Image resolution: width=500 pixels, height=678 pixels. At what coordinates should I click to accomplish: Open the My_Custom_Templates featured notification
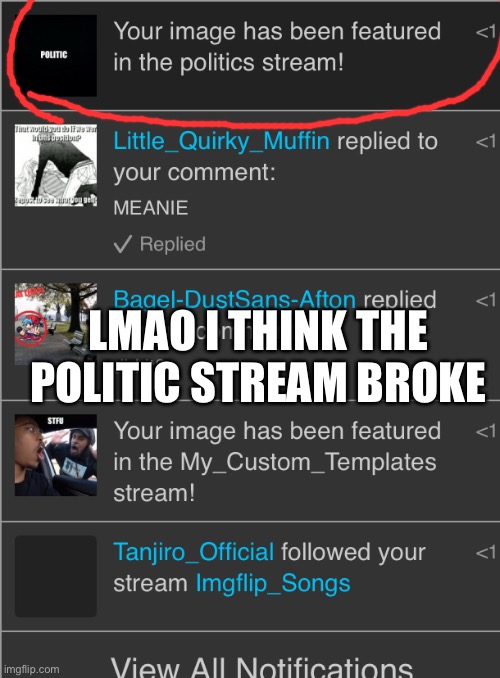tap(251, 461)
